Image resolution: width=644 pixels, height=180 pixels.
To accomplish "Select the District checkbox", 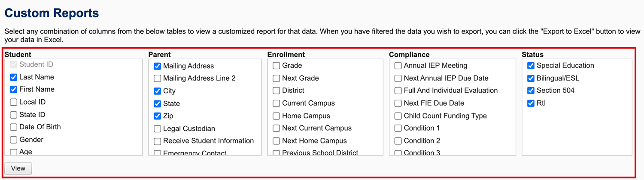I will pyautogui.click(x=276, y=91).
